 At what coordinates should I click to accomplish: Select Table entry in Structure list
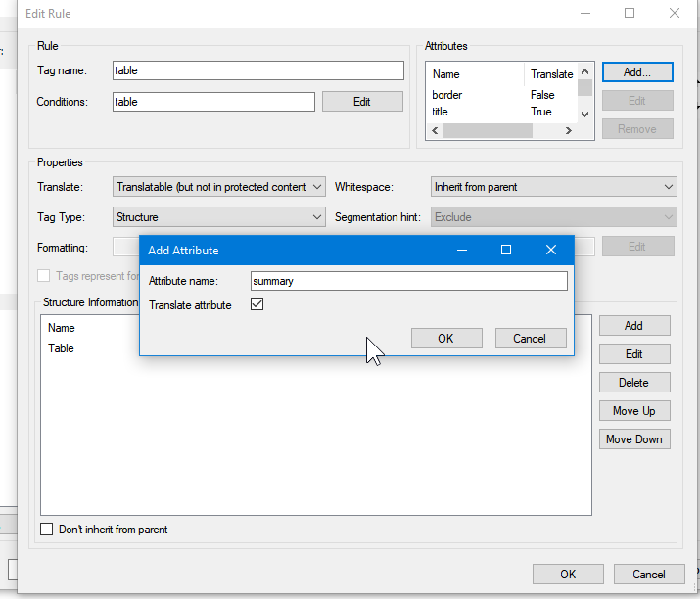tap(62, 348)
